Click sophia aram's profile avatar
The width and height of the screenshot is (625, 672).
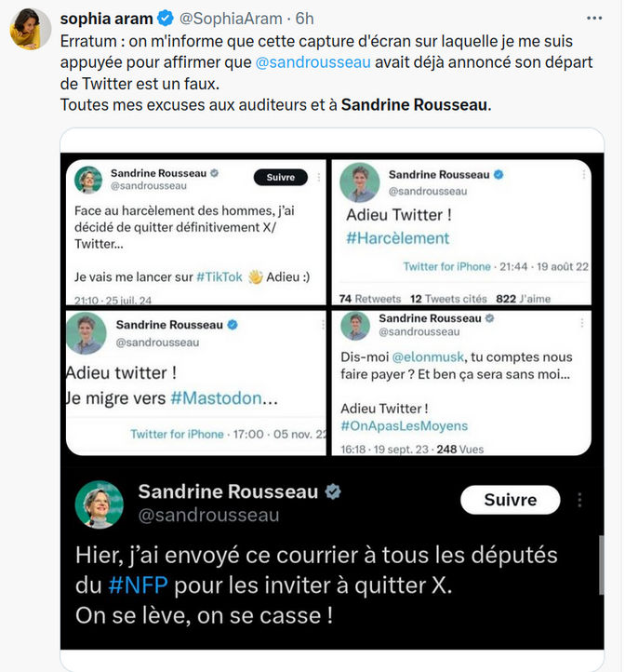click(x=31, y=31)
